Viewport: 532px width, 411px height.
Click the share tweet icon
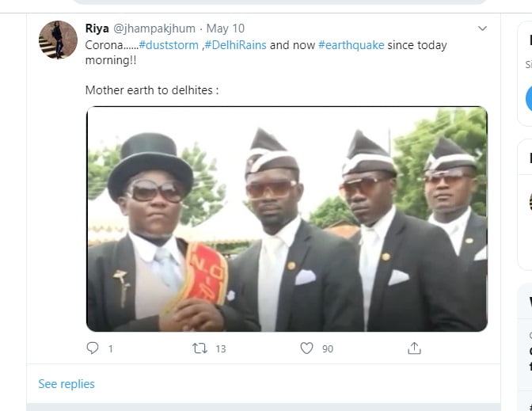tap(413, 348)
